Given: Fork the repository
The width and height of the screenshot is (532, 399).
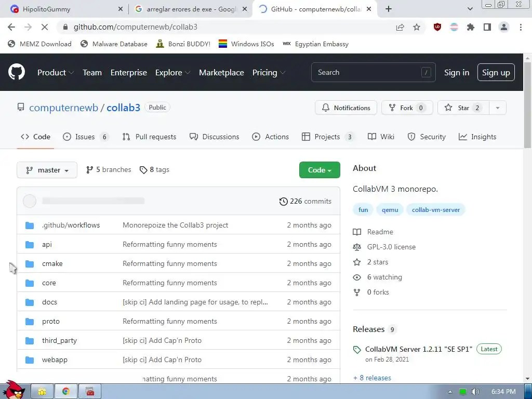Looking at the screenshot, I should (407, 108).
